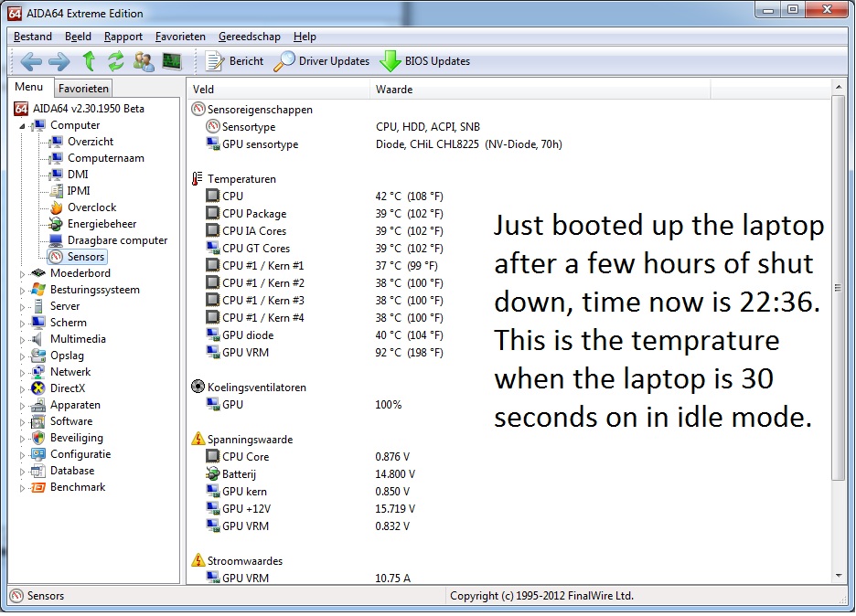Click the Waarde column header
Screen dimensions: 856x616
click(x=540, y=90)
